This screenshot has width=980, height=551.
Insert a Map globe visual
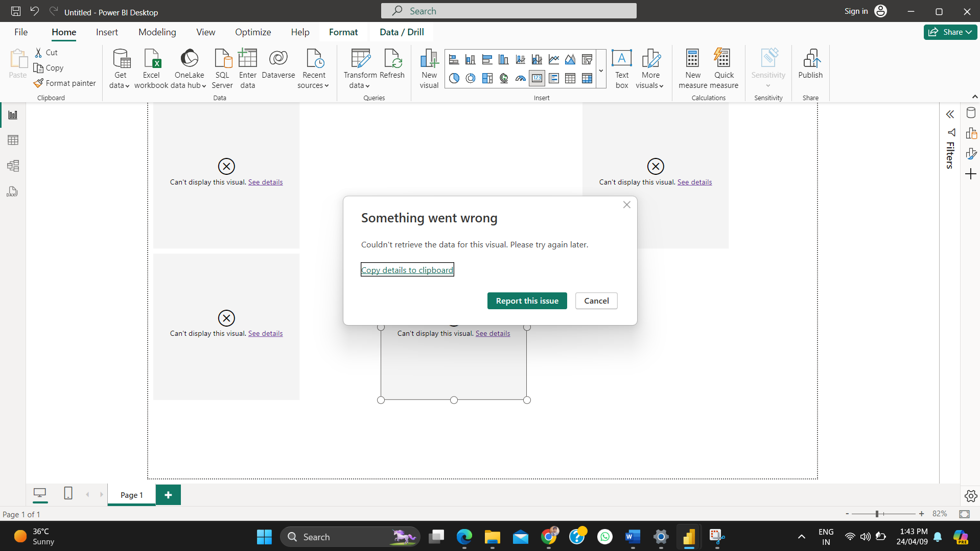(x=504, y=78)
